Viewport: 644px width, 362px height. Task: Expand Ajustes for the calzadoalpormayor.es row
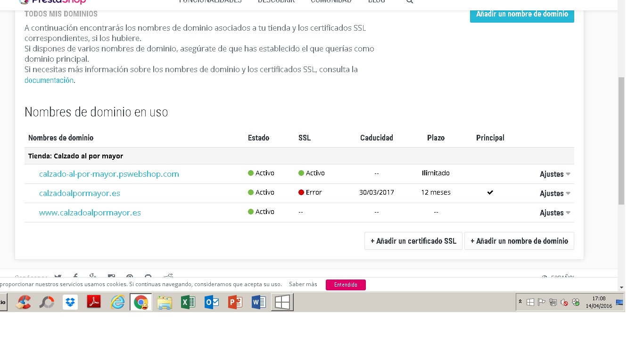pyautogui.click(x=555, y=193)
